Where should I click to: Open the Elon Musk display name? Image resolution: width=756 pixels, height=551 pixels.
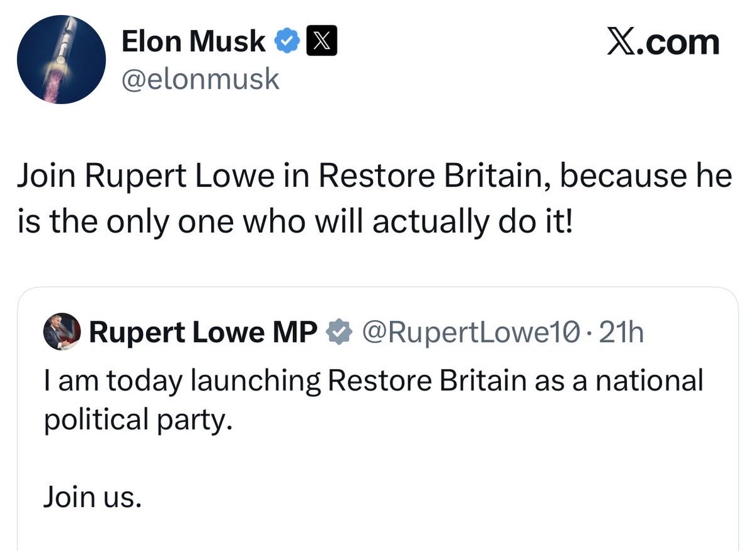[x=193, y=42]
